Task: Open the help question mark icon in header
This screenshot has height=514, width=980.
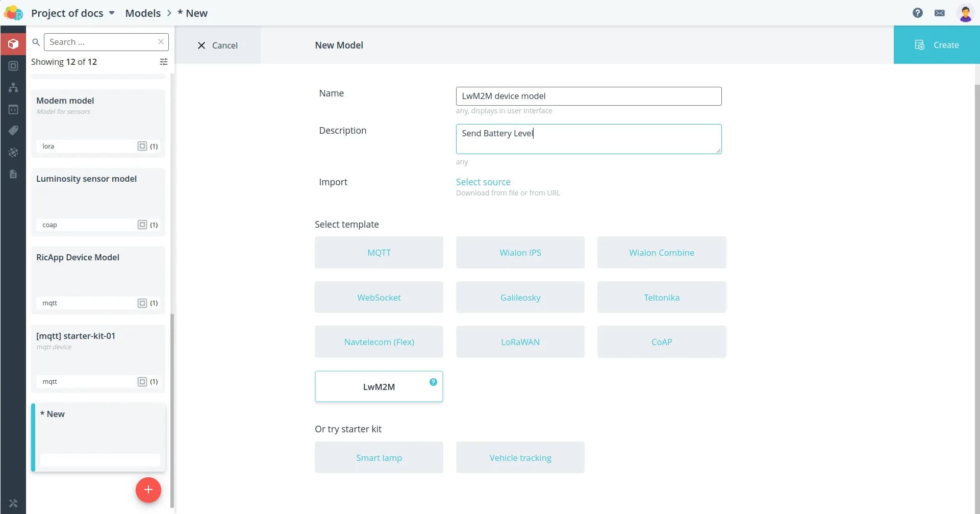Action: [917, 13]
